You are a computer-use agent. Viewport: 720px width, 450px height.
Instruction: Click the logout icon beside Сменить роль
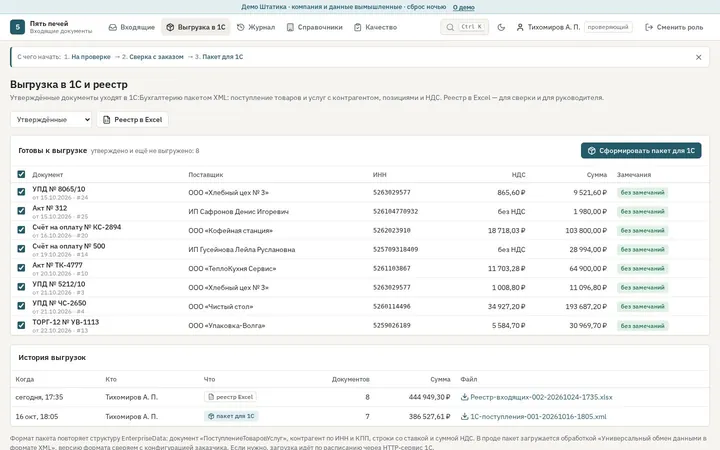point(649,28)
